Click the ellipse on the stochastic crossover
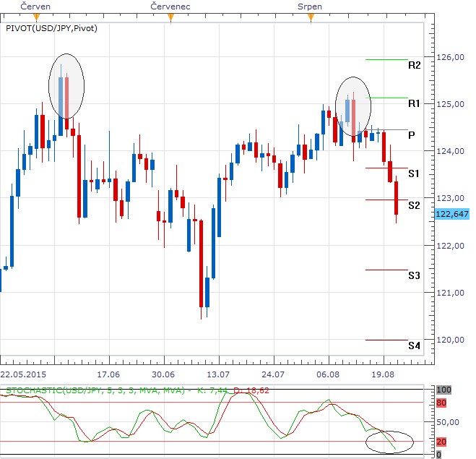Viewport: 476px width, 459px height. click(389, 442)
